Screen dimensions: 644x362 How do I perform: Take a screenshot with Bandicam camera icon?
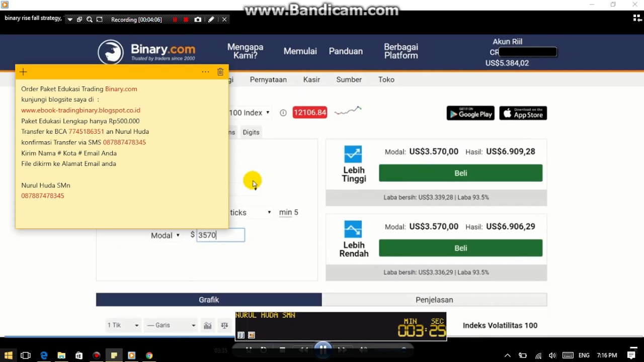198,20
